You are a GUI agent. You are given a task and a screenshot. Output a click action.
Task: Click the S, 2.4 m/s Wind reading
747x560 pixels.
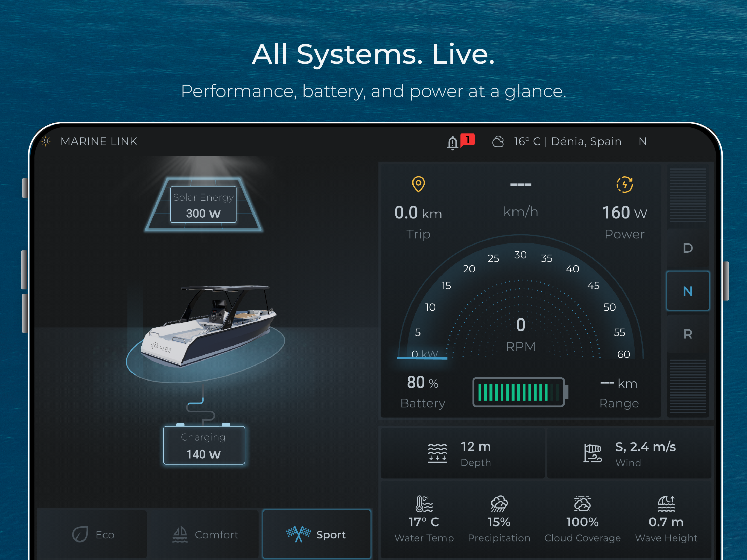645,447
